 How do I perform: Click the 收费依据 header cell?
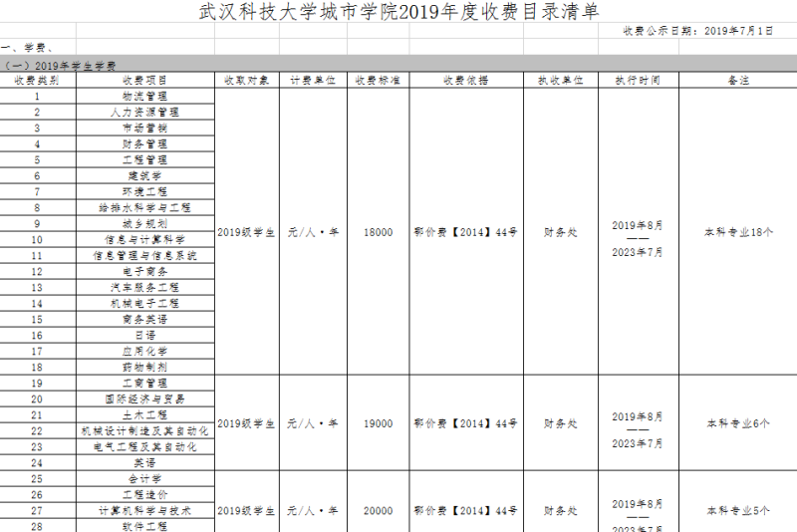coord(465,80)
